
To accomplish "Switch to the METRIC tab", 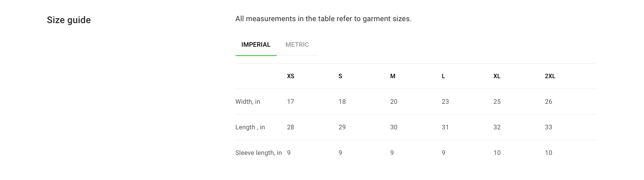I will click(x=297, y=45).
